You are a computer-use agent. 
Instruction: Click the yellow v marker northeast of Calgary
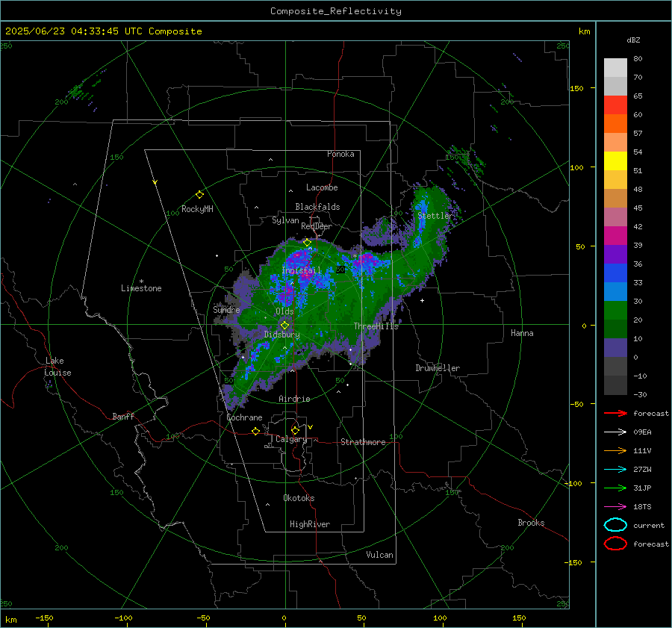(311, 427)
